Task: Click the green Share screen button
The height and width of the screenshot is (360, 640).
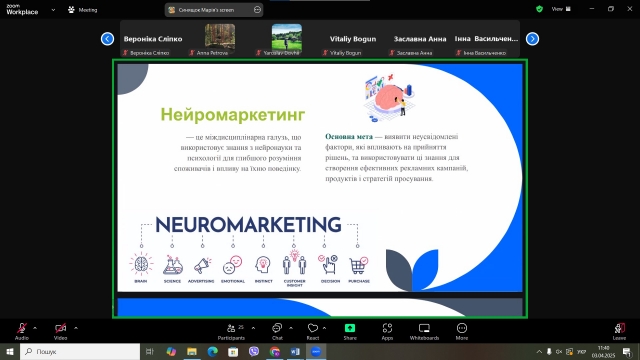Action: [x=350, y=331]
